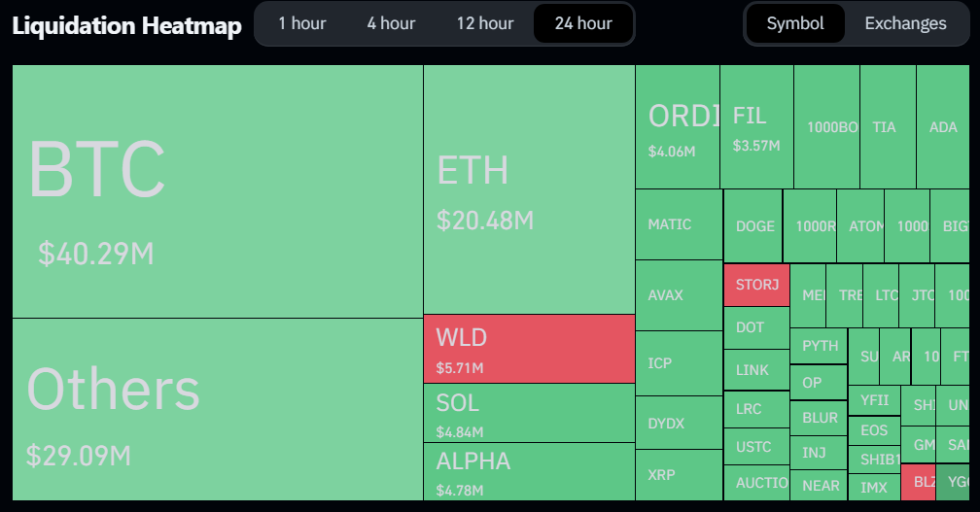980x512 pixels.
Task: Open the FIL $3.57M tile
Action: coord(756,127)
